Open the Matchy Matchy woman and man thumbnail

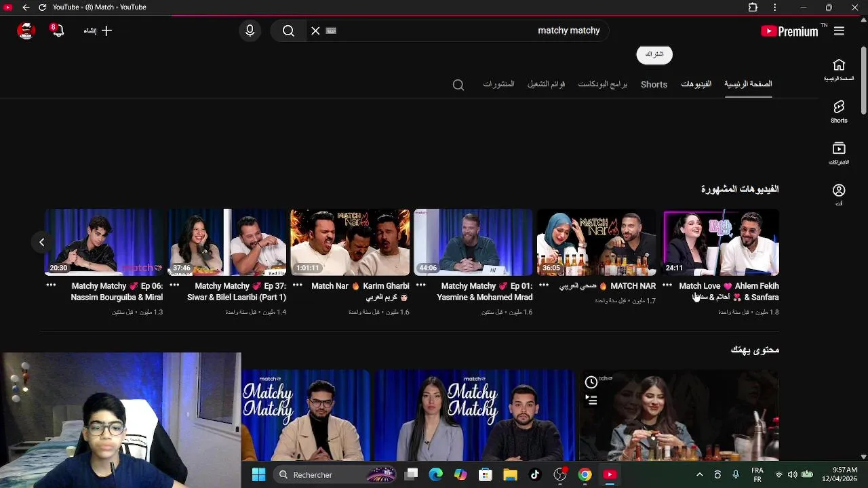pos(474,415)
